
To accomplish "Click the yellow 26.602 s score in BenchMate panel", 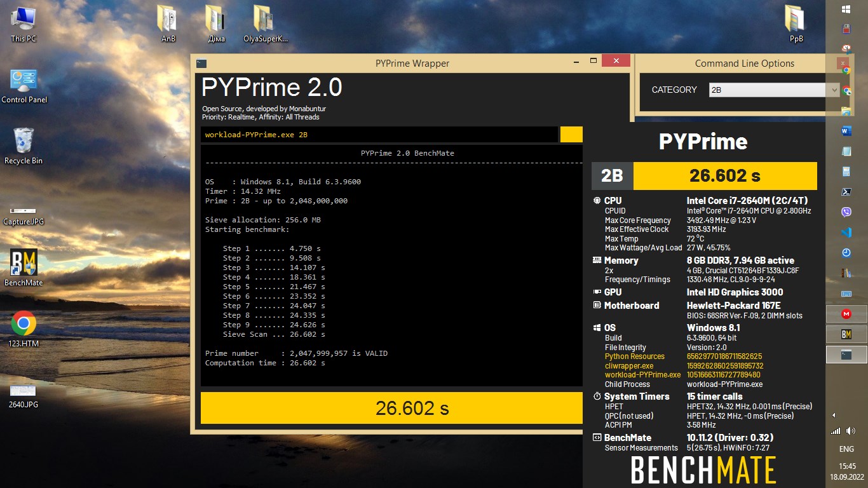I will [725, 176].
